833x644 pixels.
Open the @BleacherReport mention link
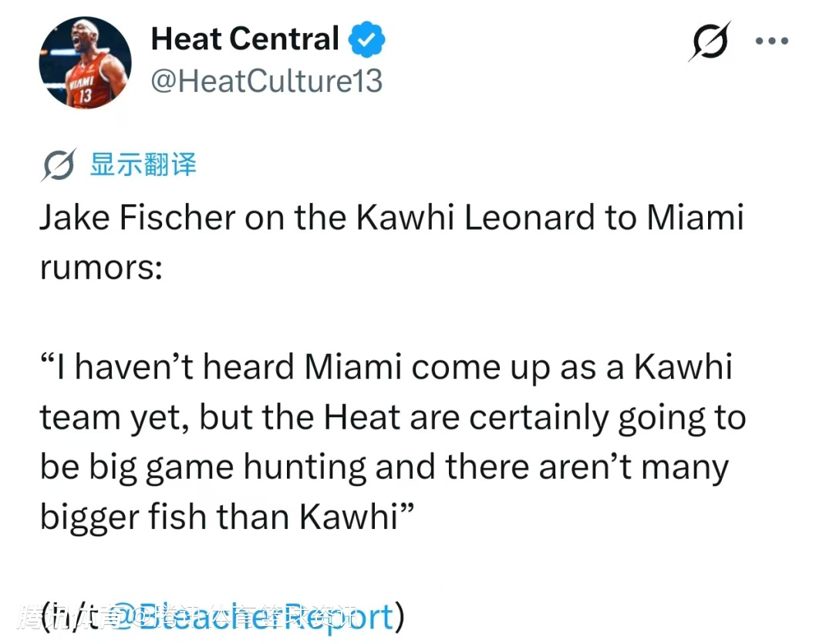point(253,616)
